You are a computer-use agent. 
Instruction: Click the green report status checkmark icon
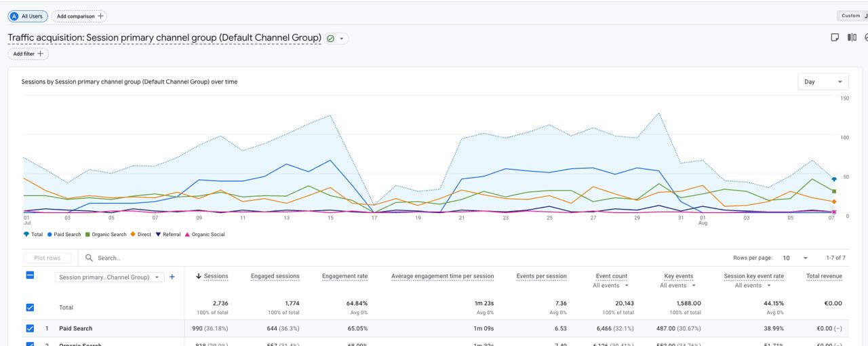click(x=330, y=39)
